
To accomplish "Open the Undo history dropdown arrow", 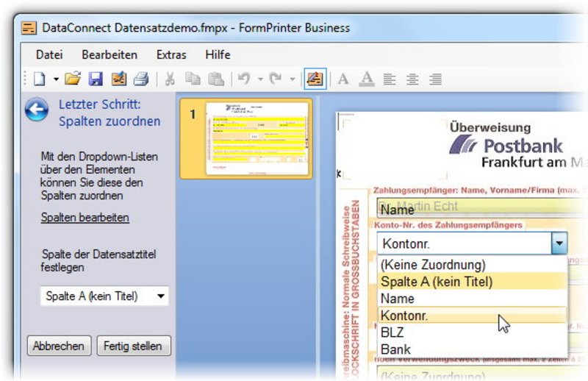I will [x=260, y=79].
